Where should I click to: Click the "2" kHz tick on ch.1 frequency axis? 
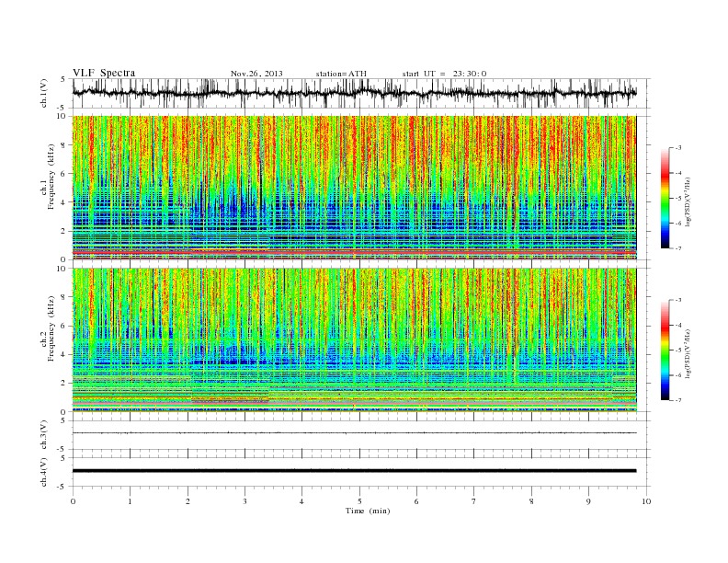(x=63, y=231)
